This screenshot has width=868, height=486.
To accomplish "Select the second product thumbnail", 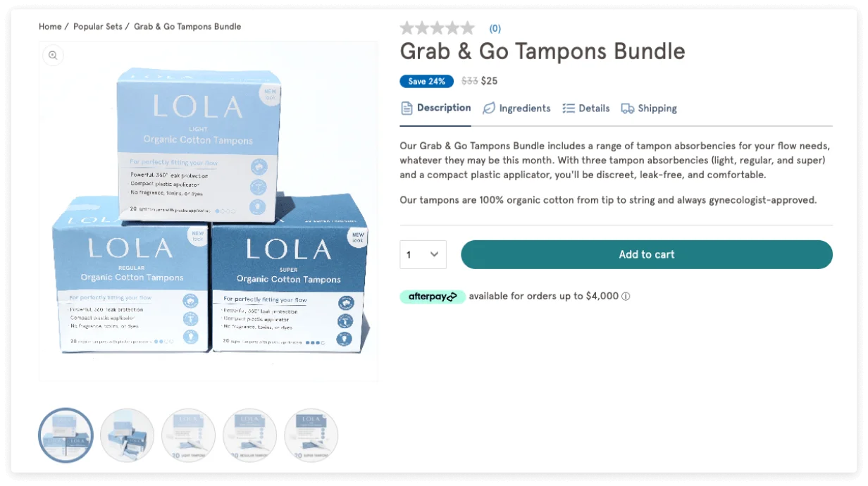I will point(127,435).
